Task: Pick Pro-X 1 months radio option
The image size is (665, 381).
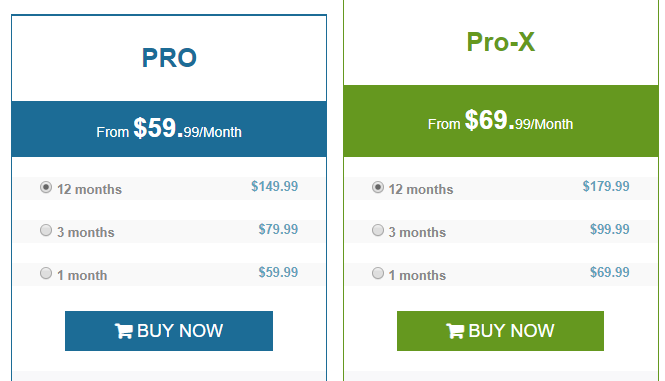Action: (x=377, y=273)
